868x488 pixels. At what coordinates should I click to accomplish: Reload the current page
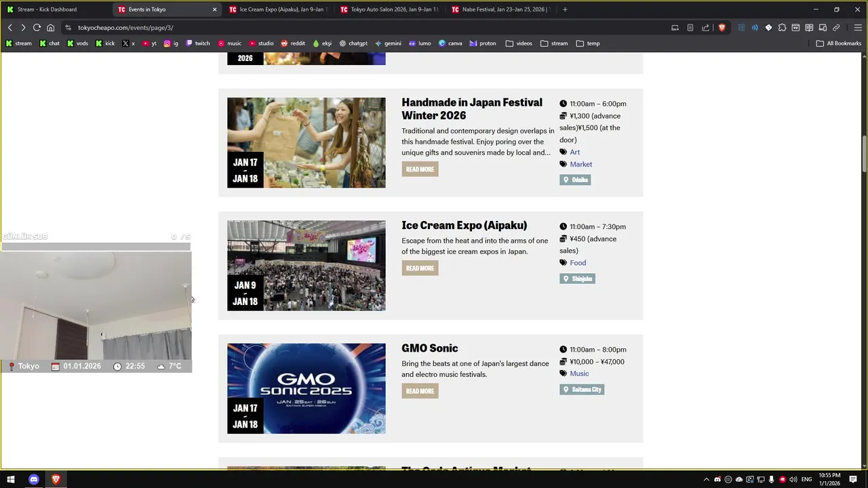coord(37,28)
